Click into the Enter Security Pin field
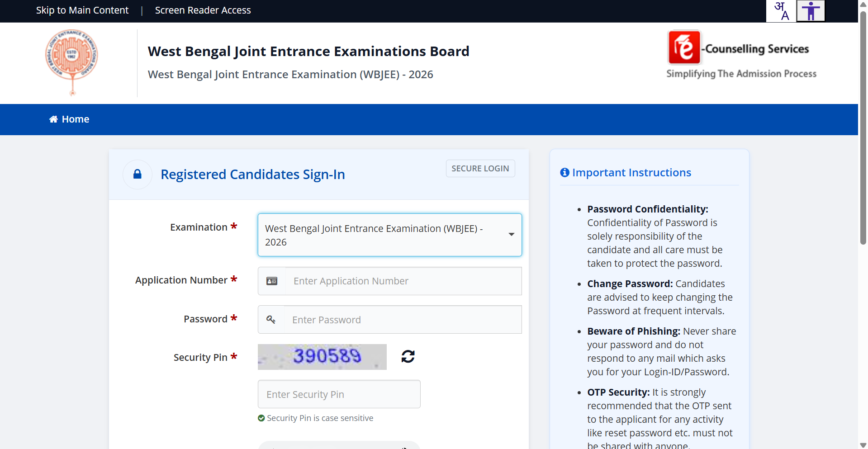The height and width of the screenshot is (449, 868). (339, 394)
